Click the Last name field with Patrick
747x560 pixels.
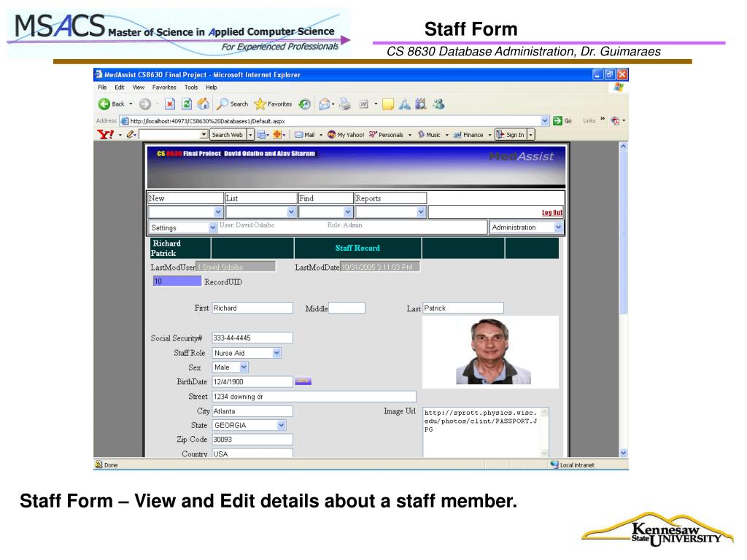click(x=463, y=308)
